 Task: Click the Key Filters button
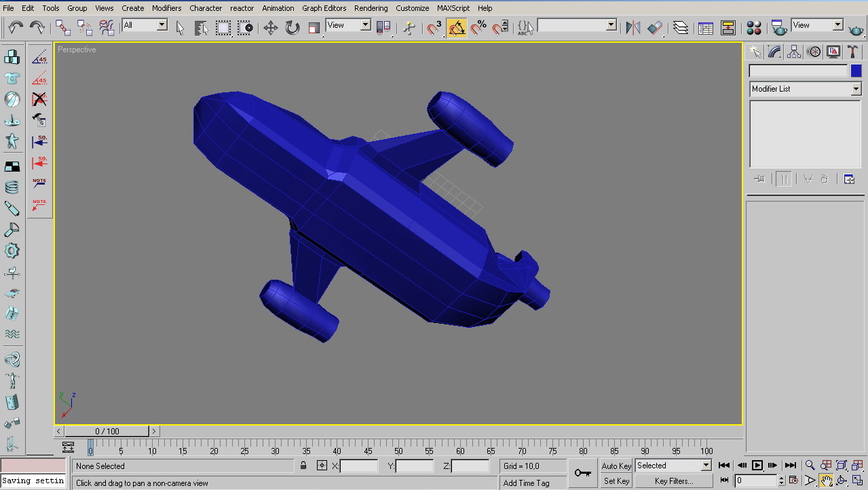tap(673, 481)
